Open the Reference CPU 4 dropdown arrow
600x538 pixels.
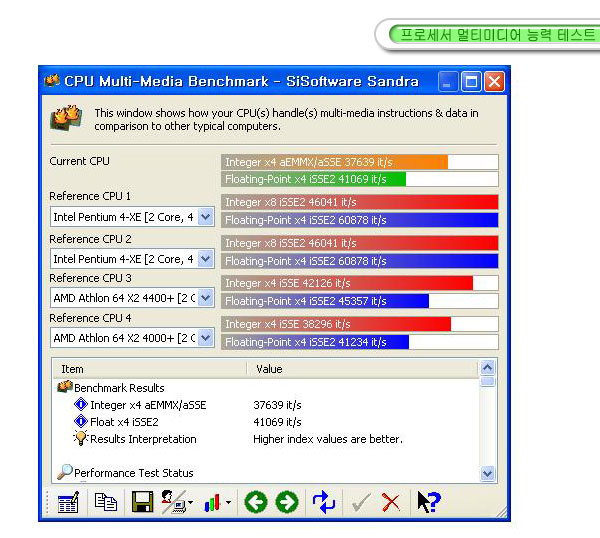(x=206, y=338)
